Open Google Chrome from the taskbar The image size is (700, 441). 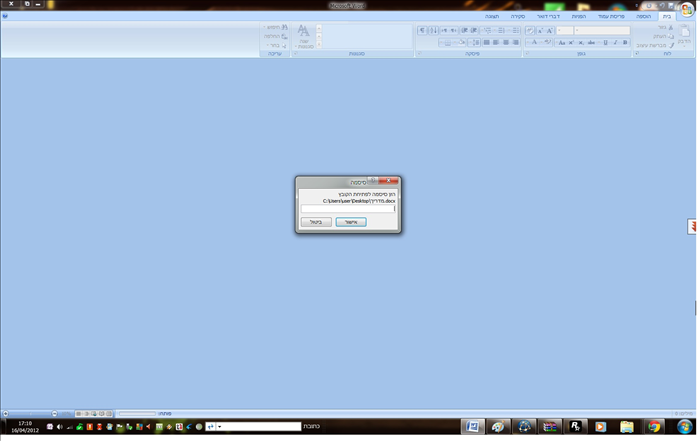click(x=654, y=427)
